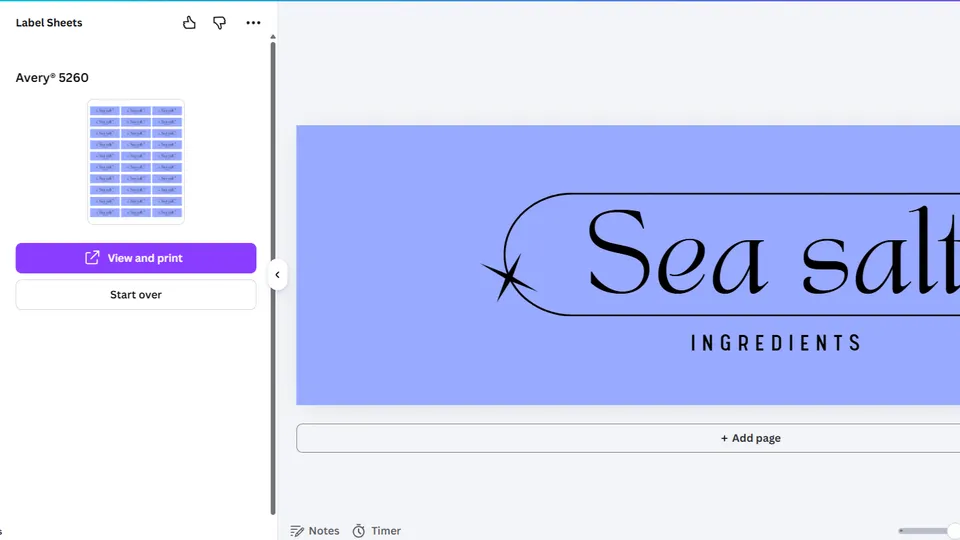This screenshot has width=960, height=540.
Task: Adjust the zoom slider
Action: click(x=928, y=531)
